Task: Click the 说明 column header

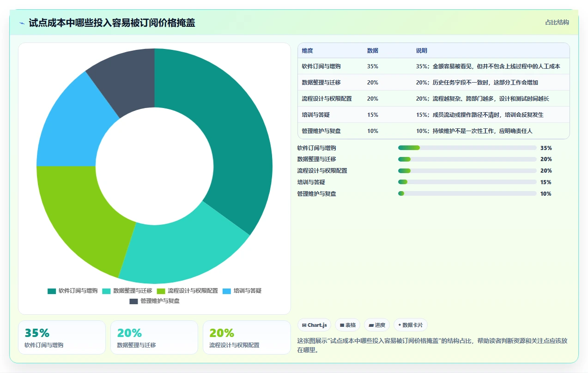Action: 421,51
